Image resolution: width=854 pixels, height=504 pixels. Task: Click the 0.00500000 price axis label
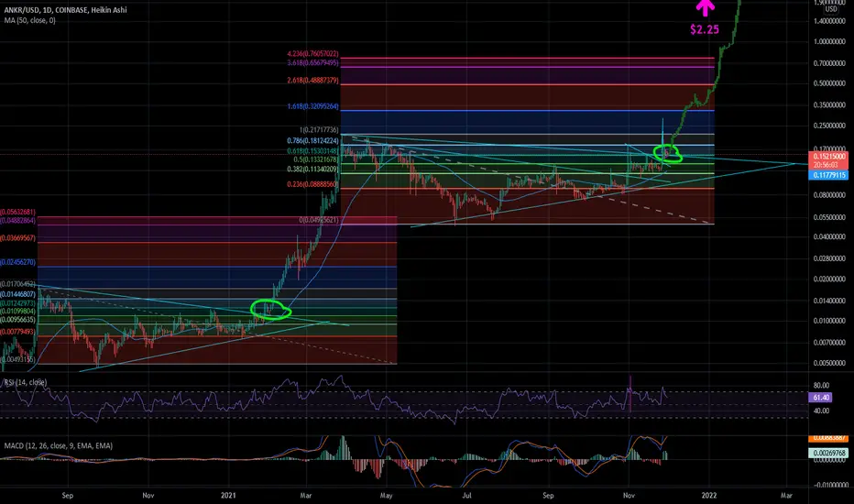click(x=829, y=364)
